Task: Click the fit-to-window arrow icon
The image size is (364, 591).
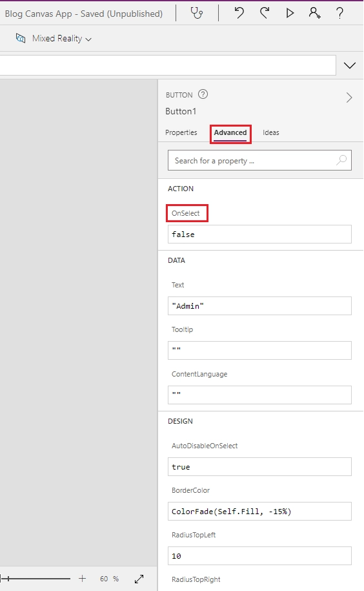Action: pos(139,579)
